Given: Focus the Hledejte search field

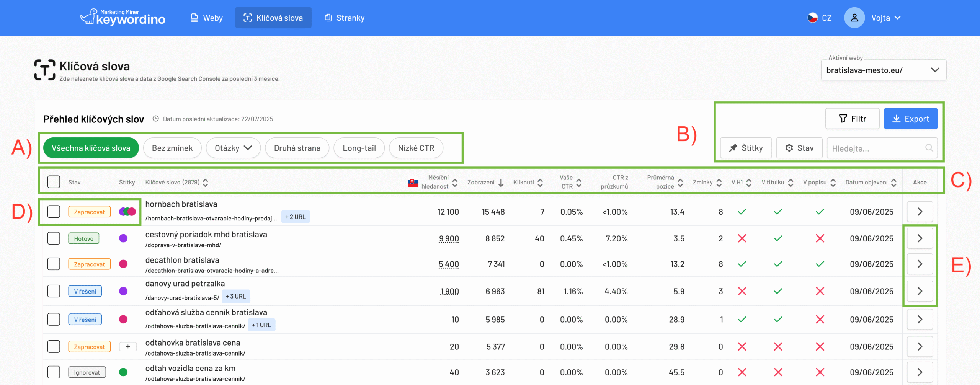Looking at the screenshot, I should pyautogui.click(x=882, y=148).
